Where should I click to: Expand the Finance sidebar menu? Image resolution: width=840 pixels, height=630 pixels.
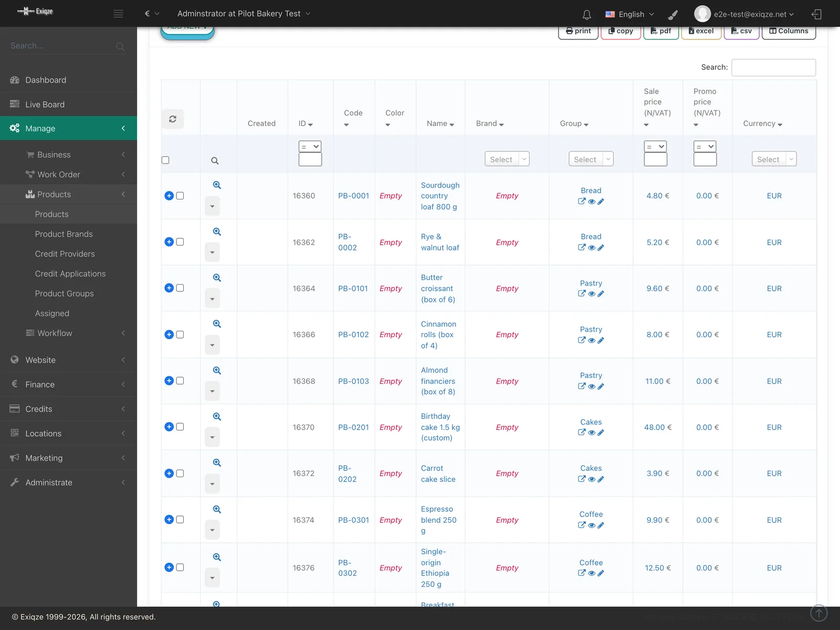68,384
